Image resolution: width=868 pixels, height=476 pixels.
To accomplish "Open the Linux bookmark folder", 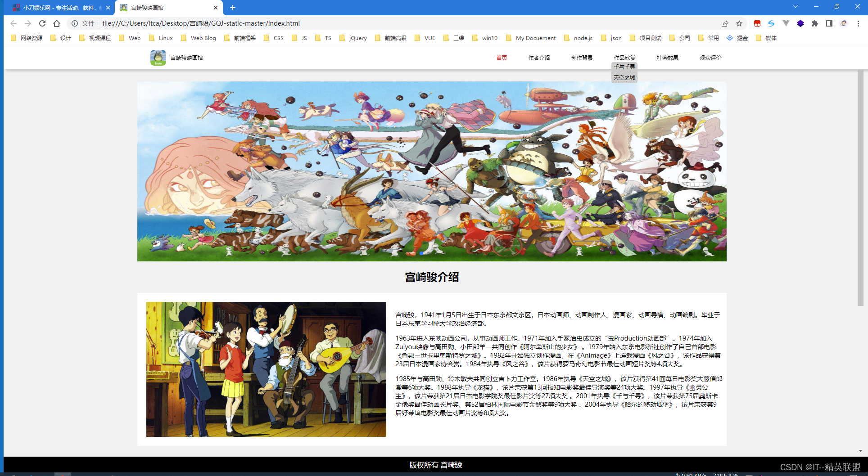I will (x=161, y=38).
